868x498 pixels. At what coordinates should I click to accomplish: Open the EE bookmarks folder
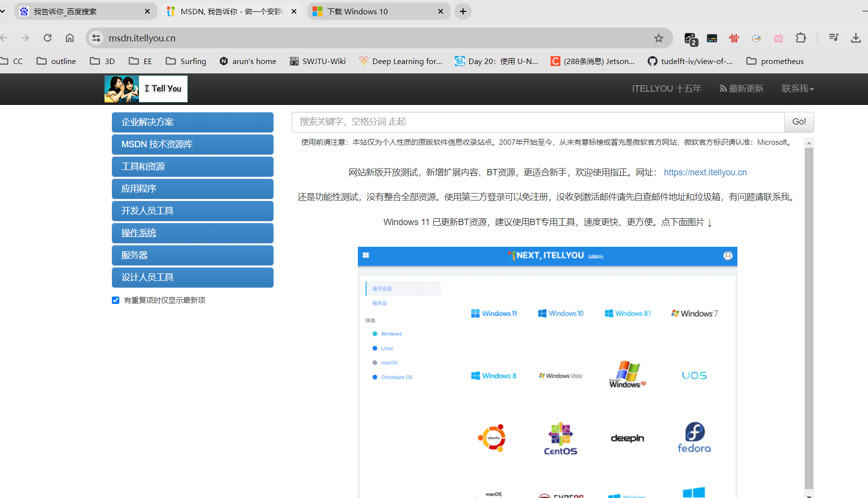140,61
